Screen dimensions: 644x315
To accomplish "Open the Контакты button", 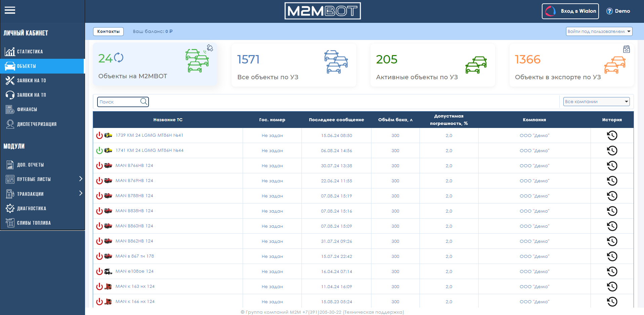I will (x=108, y=31).
